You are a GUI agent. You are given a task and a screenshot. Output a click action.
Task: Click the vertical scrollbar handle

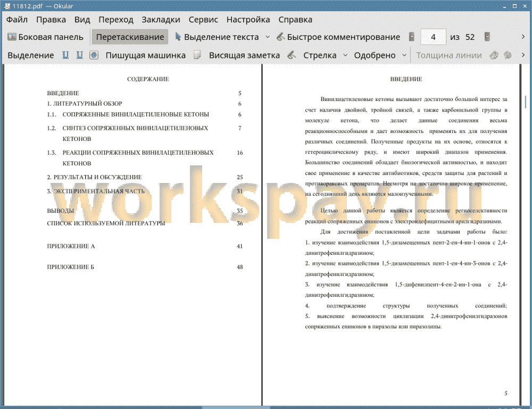(526, 102)
